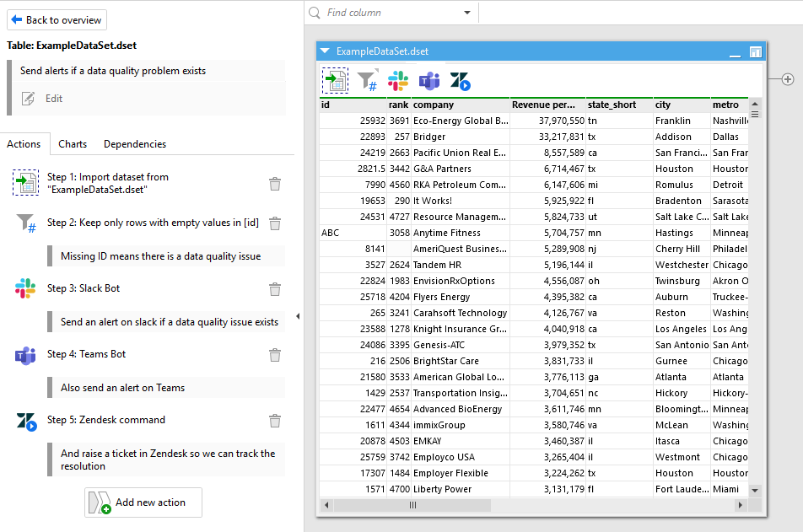Delete Step 4 Teams Bot with trash icon
Screen dimensions: 803x532
[275, 355]
